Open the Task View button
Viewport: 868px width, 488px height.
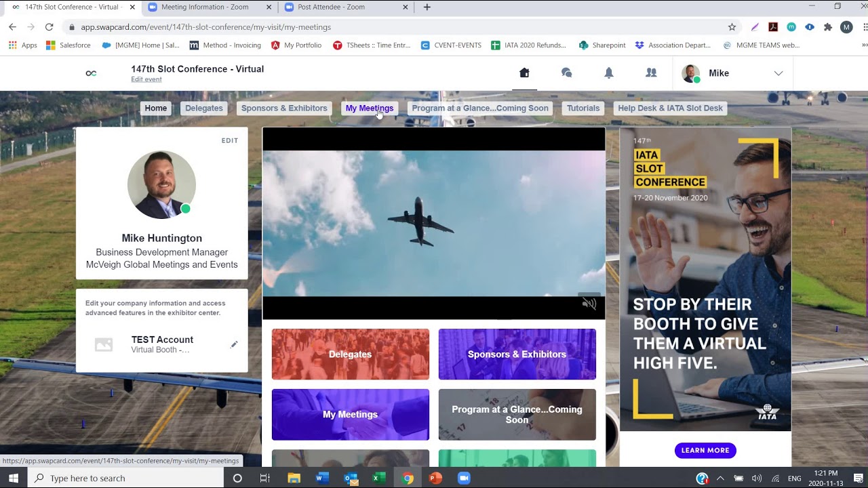click(265, 478)
